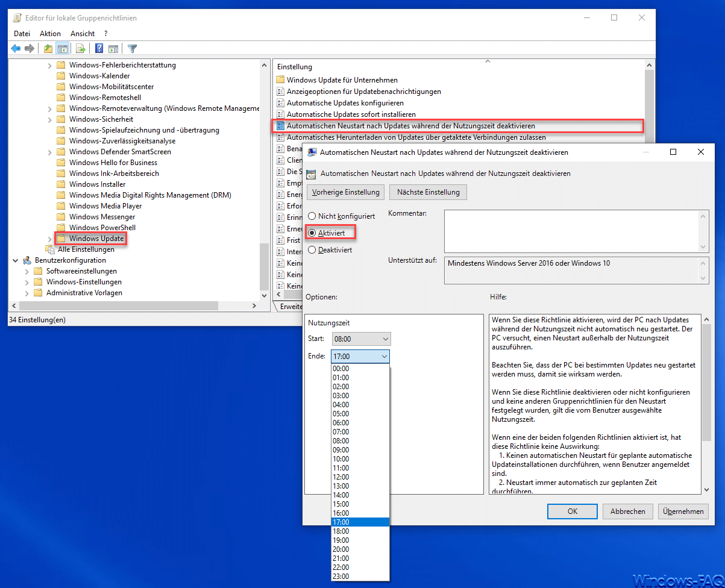Select Windows Media Digital Rights Management (DRM)
The image size is (725, 588).
click(150, 195)
